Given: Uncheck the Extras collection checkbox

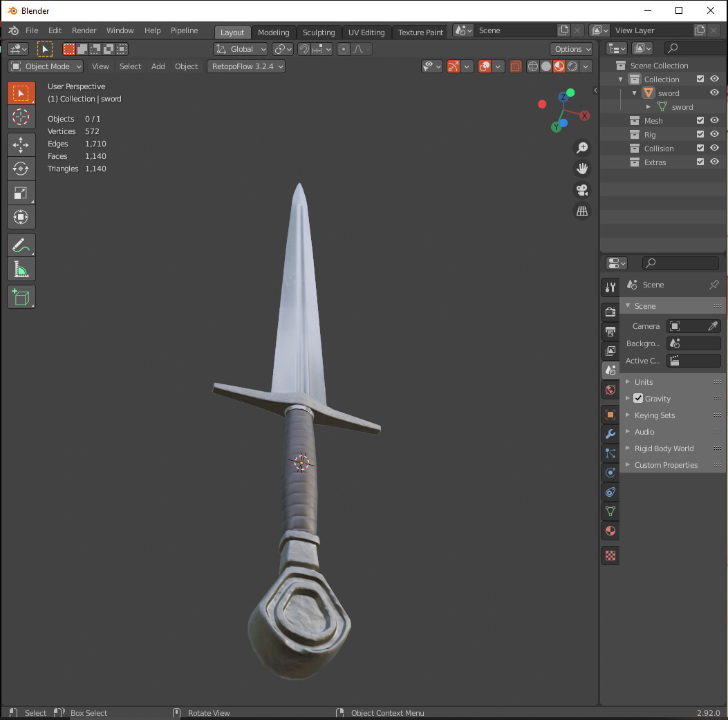Looking at the screenshot, I should point(700,162).
